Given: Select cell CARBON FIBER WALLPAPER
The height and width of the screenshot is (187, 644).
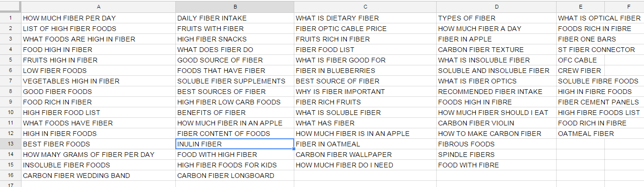Looking at the screenshot, I should (x=365, y=155).
